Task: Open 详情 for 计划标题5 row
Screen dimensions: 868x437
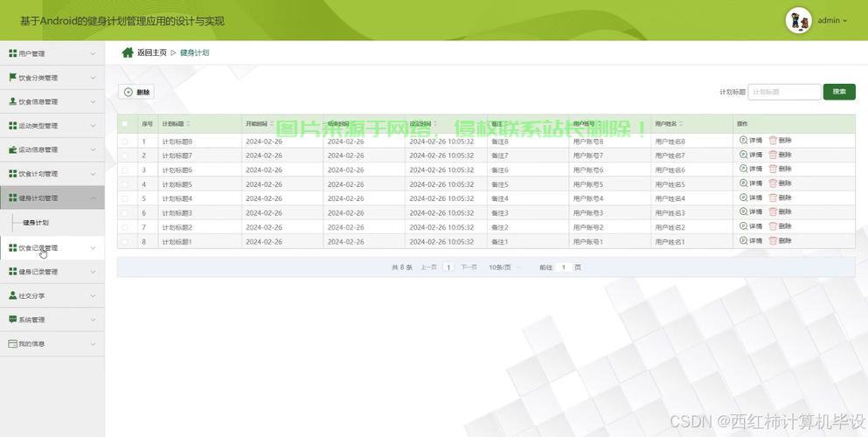Action: (x=751, y=183)
